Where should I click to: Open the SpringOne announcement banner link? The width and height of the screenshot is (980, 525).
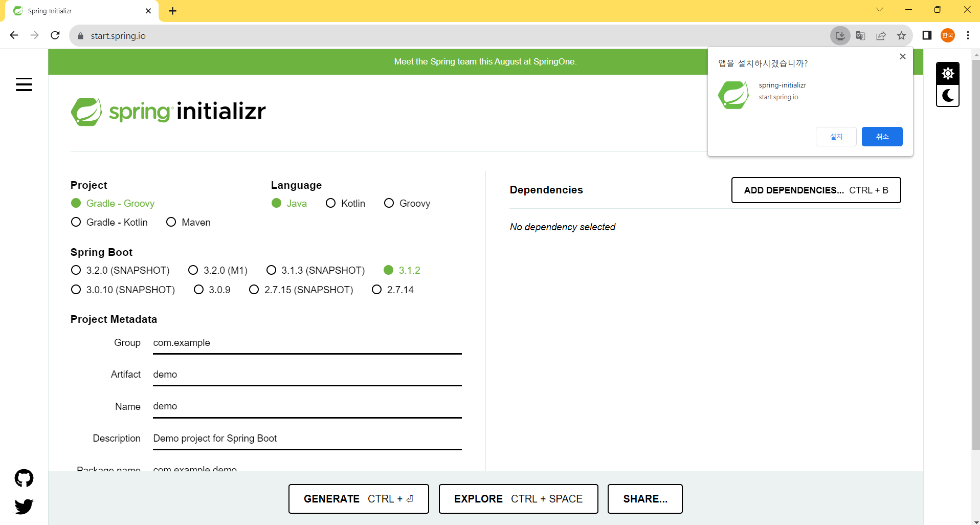485,61
